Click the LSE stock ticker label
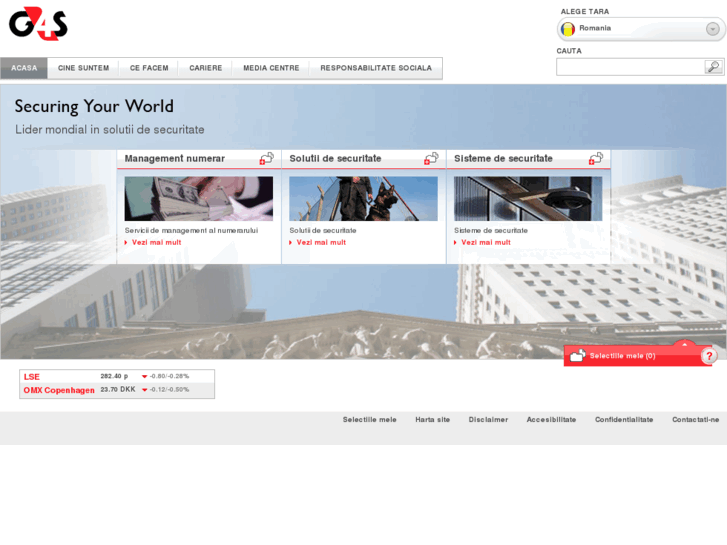The height and width of the screenshot is (545, 727). coord(32,377)
